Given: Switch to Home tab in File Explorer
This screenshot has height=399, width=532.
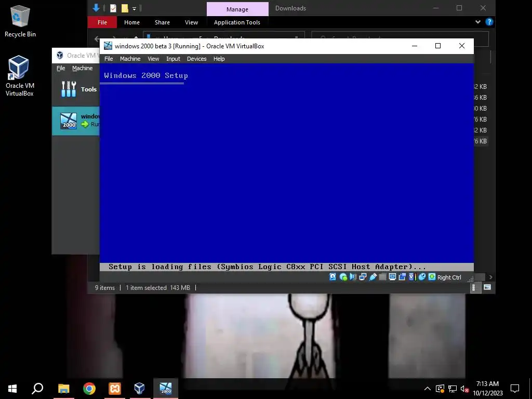Looking at the screenshot, I should pos(131,22).
